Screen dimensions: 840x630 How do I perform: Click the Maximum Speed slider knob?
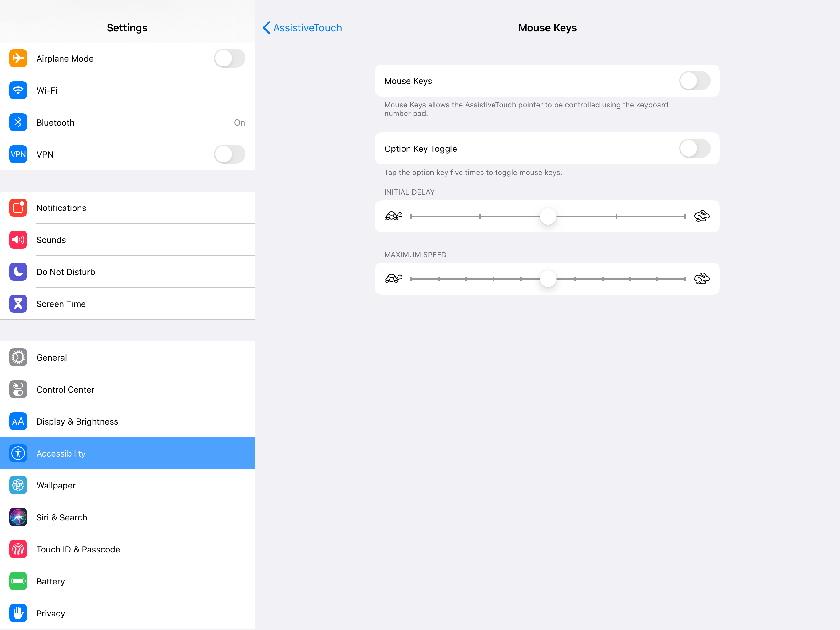(x=548, y=279)
